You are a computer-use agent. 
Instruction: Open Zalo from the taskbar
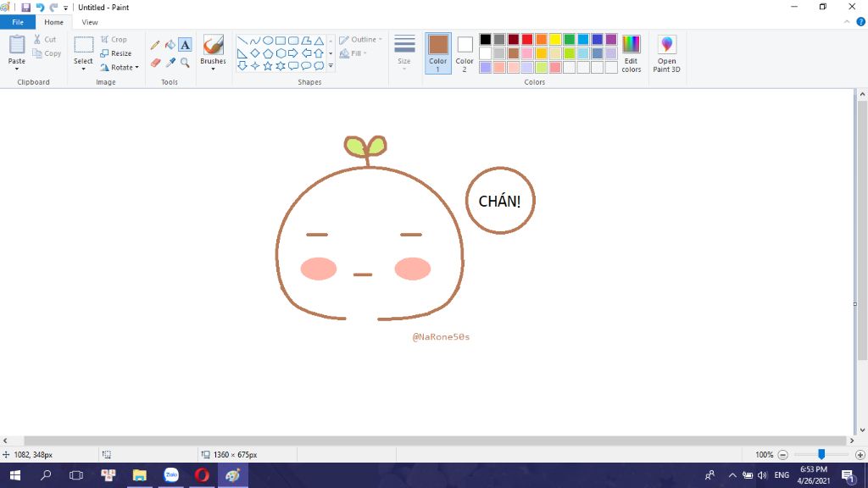tap(171, 474)
